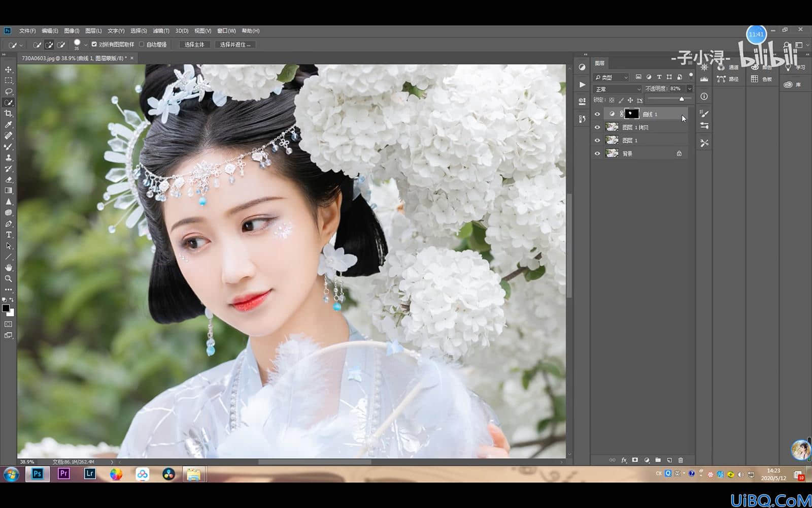The height and width of the screenshot is (508, 812).
Task: Select the Eyedropper tool
Action: point(9,125)
